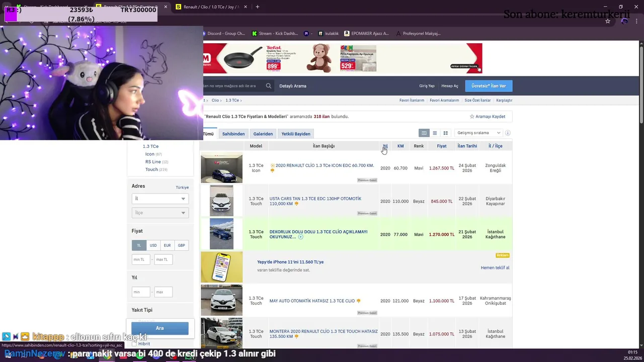Viewport: 644px width, 362px height.
Task: Open Chrome three-dot menu
Action: tap(637, 21)
